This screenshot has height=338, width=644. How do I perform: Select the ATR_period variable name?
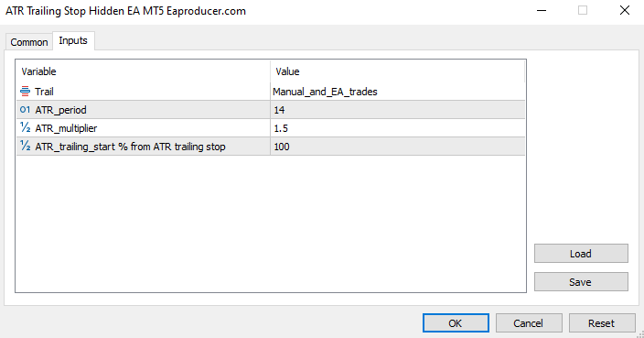[x=60, y=110]
